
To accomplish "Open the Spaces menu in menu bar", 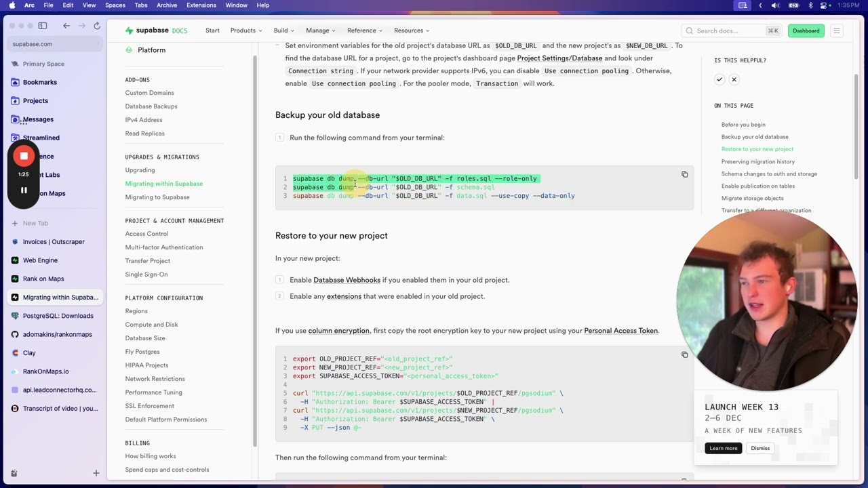I will click(x=115, y=5).
